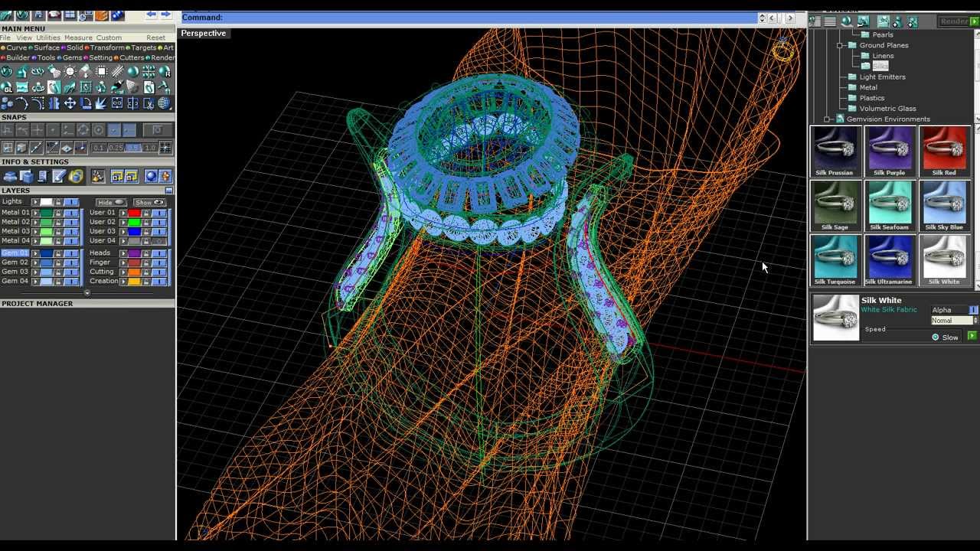Click the GL sphere render icon

pyautogui.click(x=6, y=87)
